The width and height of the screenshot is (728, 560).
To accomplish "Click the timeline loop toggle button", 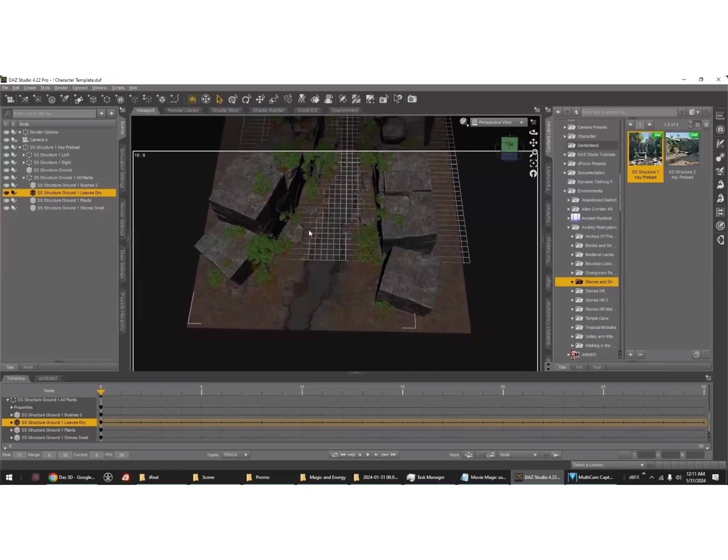I will click(x=334, y=455).
